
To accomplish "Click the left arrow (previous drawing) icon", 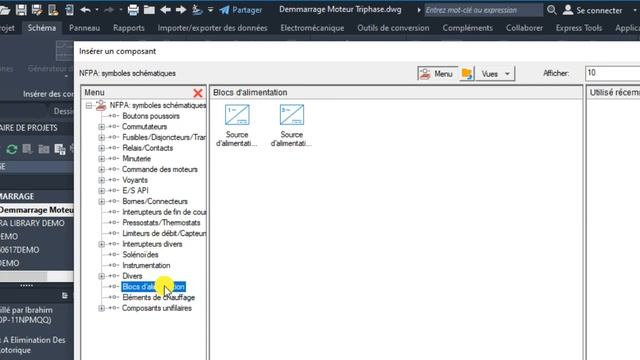I will [165, 9].
